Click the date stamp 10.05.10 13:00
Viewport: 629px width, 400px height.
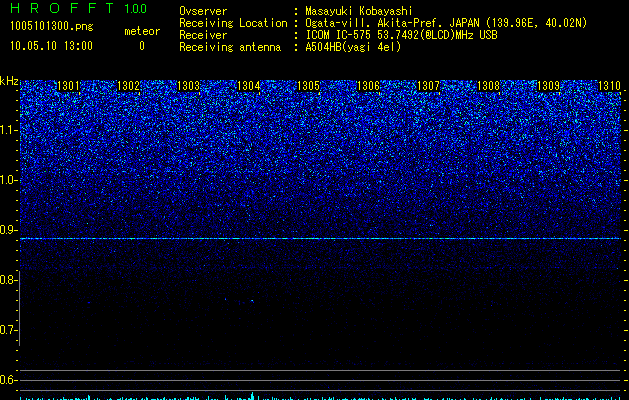pos(51,46)
